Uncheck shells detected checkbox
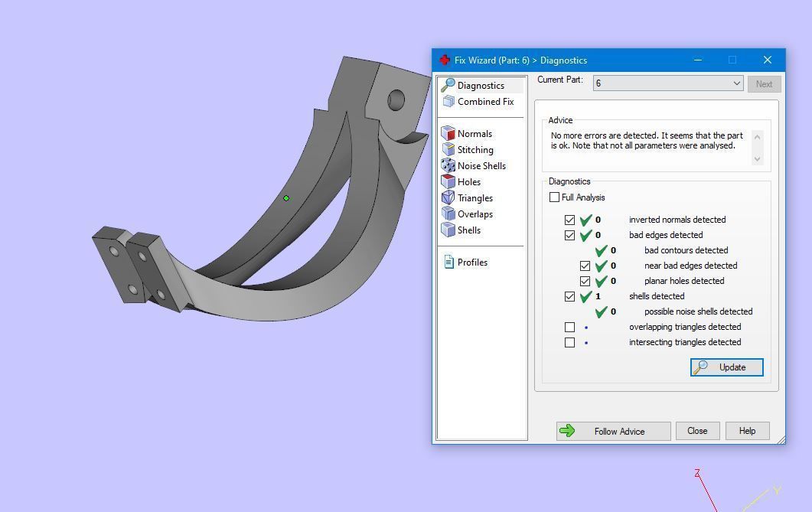Screen dimensions: 812x512 tap(569, 297)
